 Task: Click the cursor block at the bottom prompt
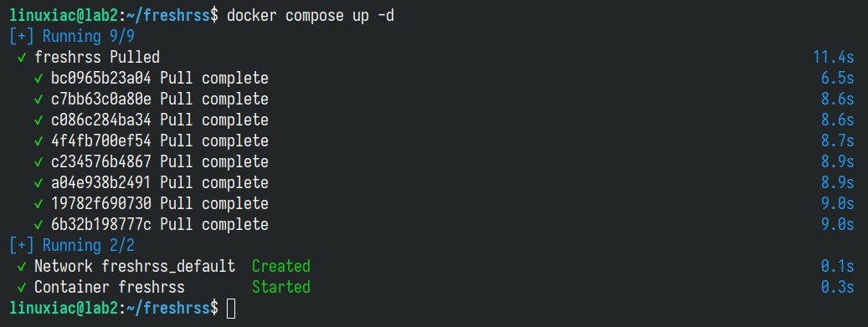[x=231, y=309]
